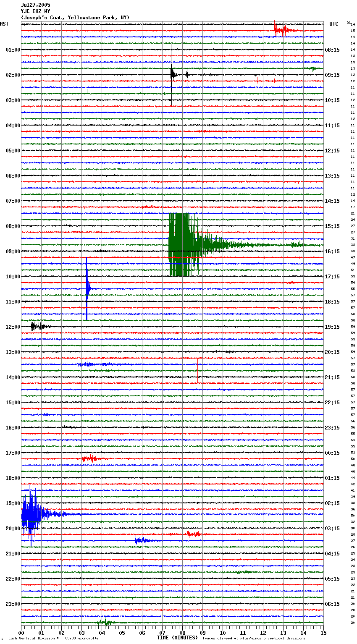Click the 02:15 UTC time label
The width and height of the screenshot is (357, 644).
click(x=332, y=503)
